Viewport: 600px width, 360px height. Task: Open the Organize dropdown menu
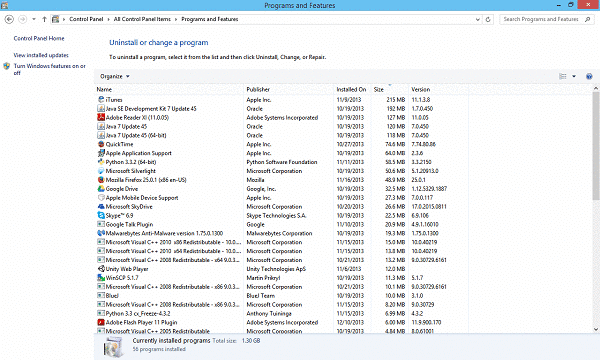point(115,77)
